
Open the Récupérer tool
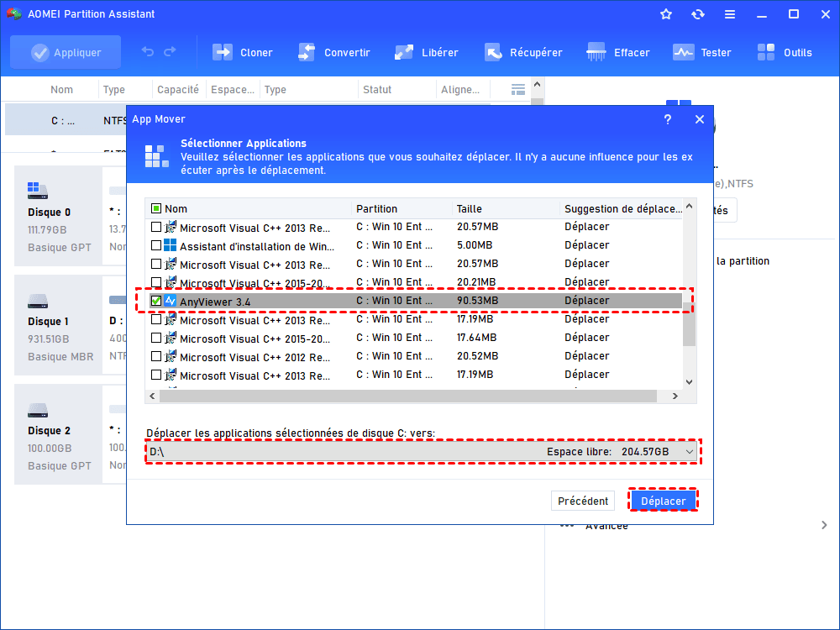522,52
